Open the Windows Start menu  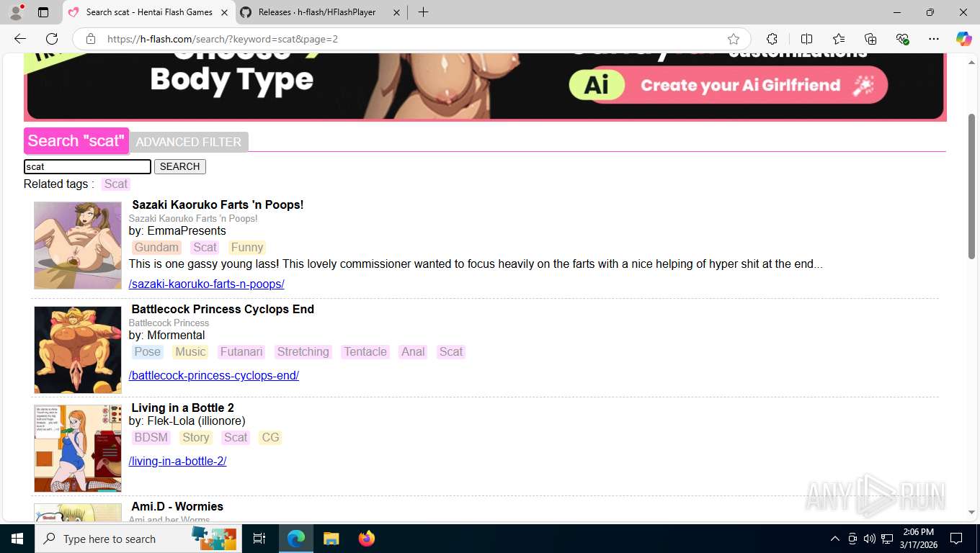pos(17,539)
